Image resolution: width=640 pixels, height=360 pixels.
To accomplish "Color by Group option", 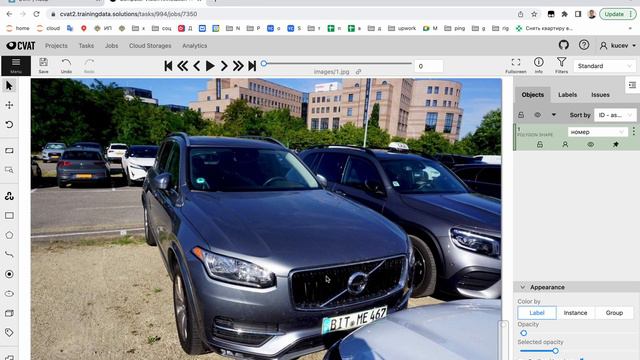I will tap(614, 313).
